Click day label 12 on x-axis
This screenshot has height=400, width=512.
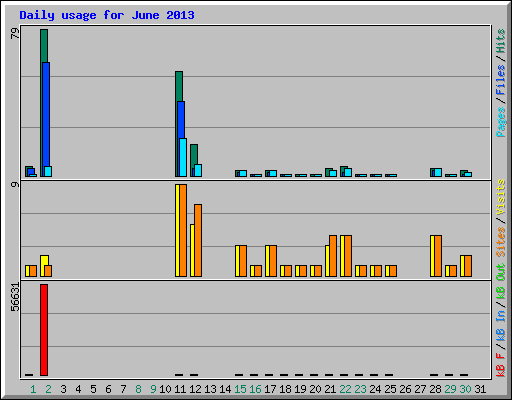(195, 389)
